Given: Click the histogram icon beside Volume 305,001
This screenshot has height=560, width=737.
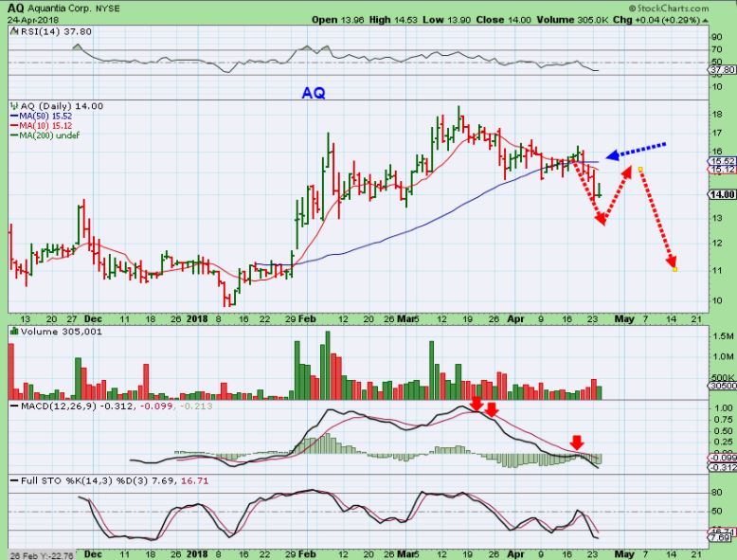Looking at the screenshot, I should pos(14,332).
